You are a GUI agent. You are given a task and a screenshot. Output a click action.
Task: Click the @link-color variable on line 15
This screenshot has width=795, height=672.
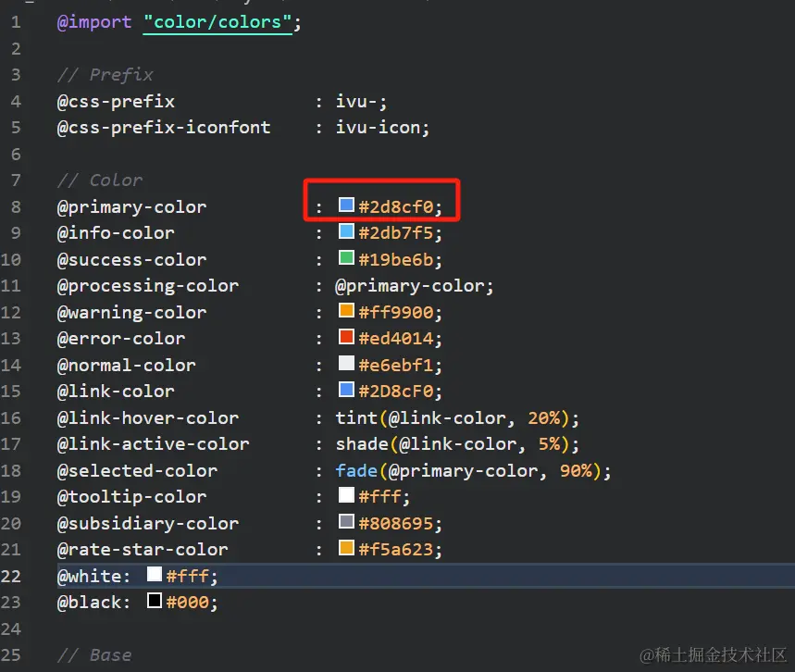(116, 392)
